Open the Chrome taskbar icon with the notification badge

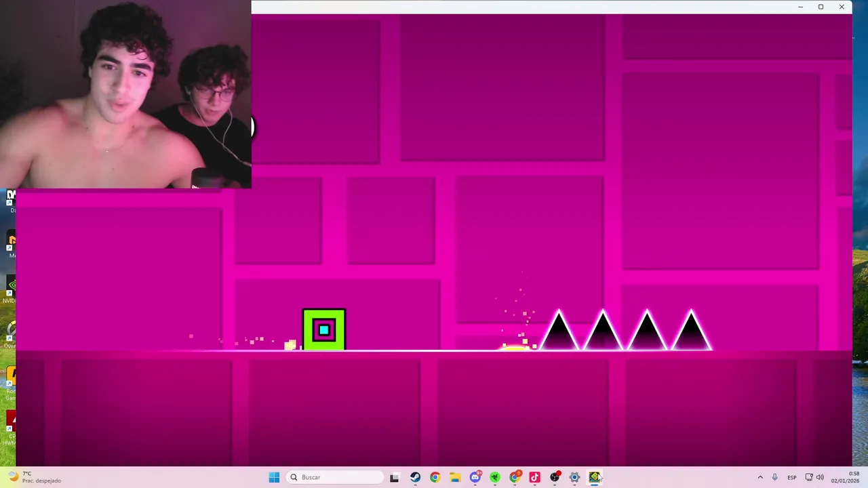point(515,477)
